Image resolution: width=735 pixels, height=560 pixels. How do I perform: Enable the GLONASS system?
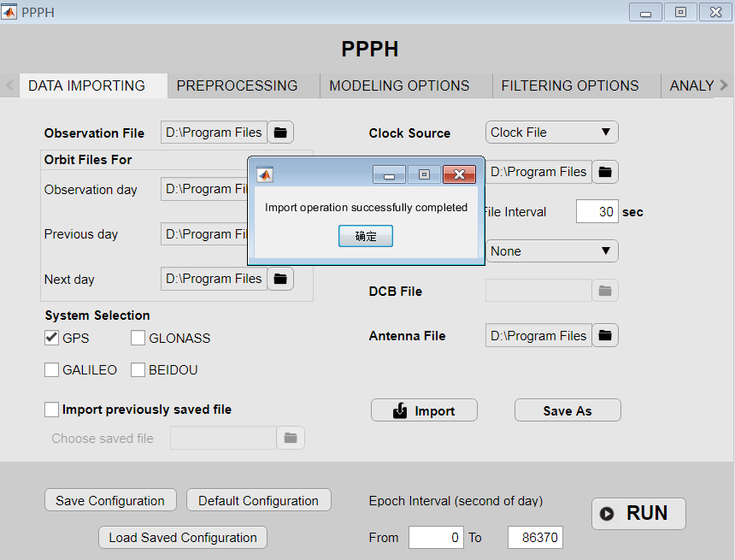(x=138, y=338)
